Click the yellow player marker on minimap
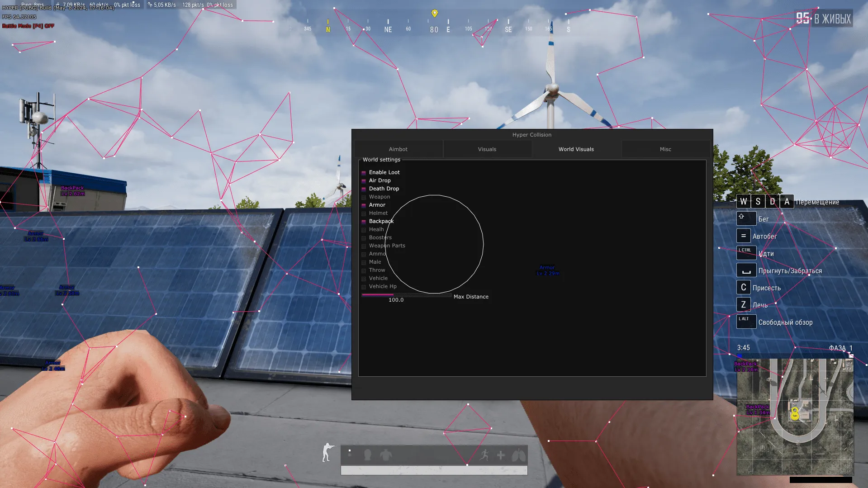The width and height of the screenshot is (868, 488). (x=794, y=413)
